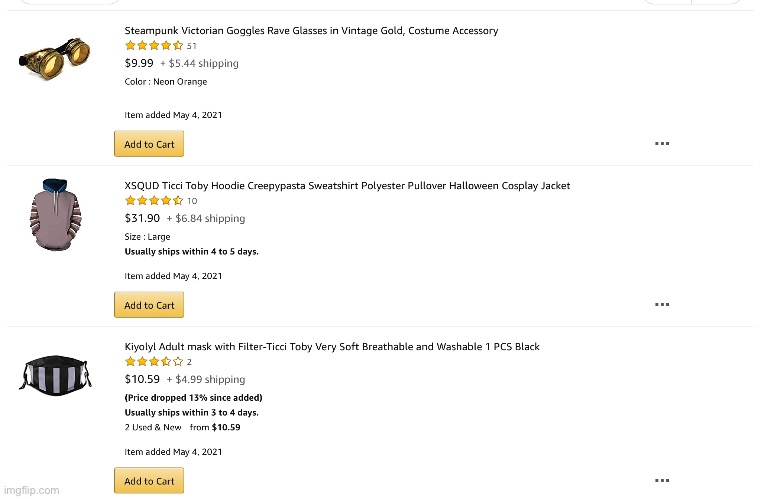Click the hoodie product thumbnail image
Image resolution: width=761 pixels, height=499 pixels.
point(55,214)
